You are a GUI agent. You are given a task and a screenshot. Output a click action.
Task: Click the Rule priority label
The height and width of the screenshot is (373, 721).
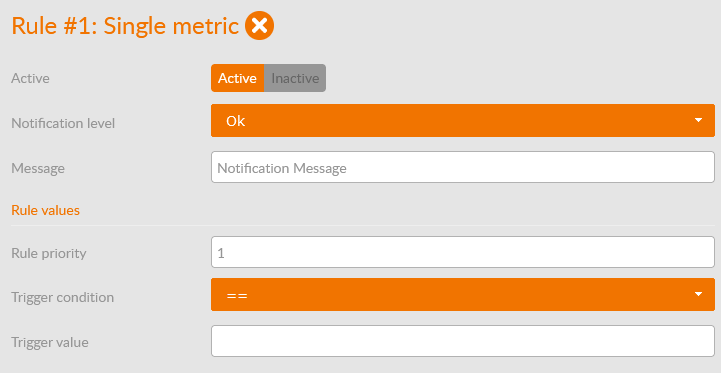(x=49, y=253)
